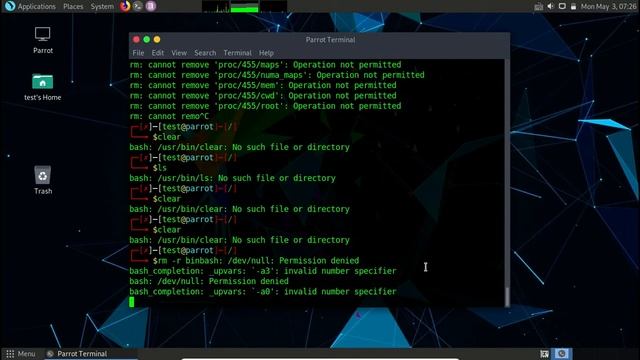The width and height of the screenshot is (640, 360).
Task: Open the terminal Edit menu
Action: (158, 53)
